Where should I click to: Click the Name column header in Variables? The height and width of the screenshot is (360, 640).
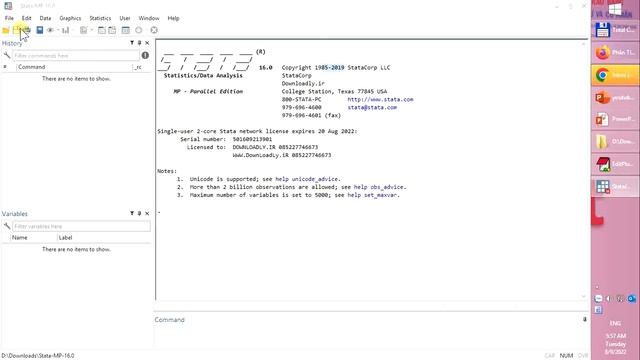tap(20, 238)
